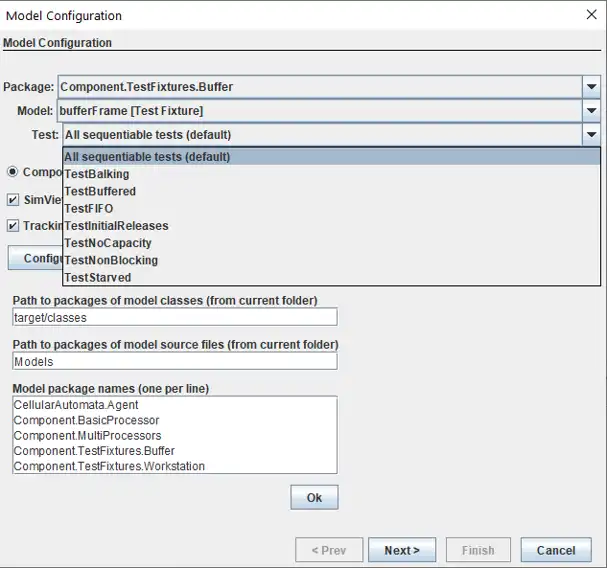This screenshot has width=607, height=568.
Task: Select TestInitialReleases test option
Action: click(x=332, y=226)
